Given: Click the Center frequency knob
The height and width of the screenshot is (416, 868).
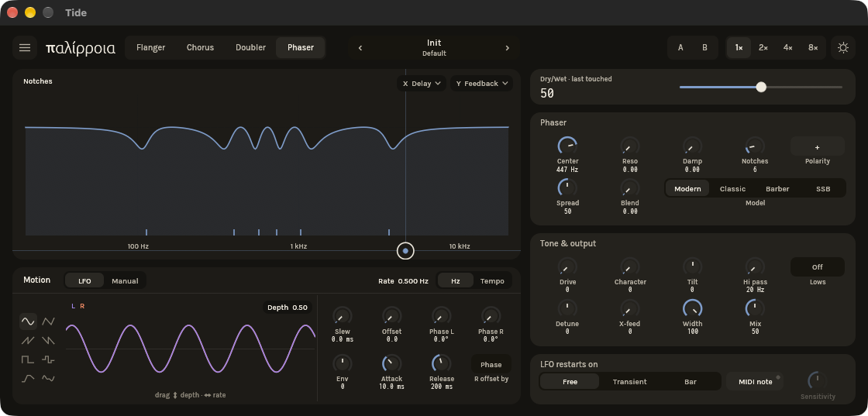Looking at the screenshot, I should 567,146.
